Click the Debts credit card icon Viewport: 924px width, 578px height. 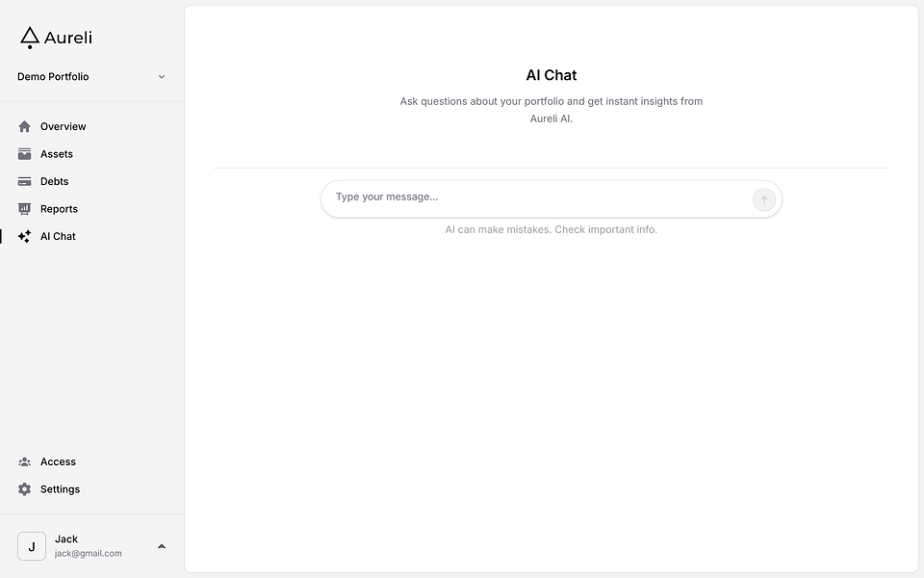tap(24, 181)
